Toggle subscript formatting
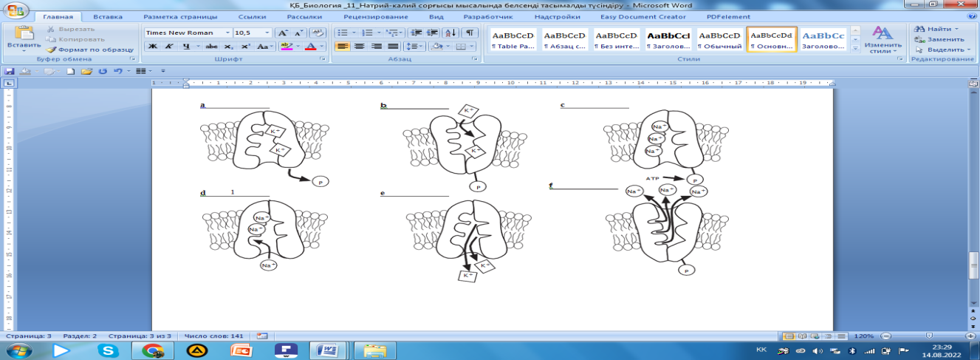Viewport: 980px width, 360px height. [x=230, y=47]
